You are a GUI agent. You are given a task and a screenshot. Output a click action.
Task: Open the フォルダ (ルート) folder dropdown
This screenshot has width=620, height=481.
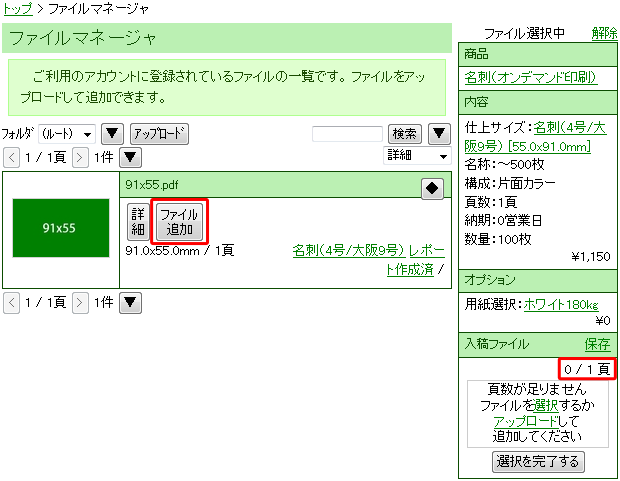[x=67, y=134]
